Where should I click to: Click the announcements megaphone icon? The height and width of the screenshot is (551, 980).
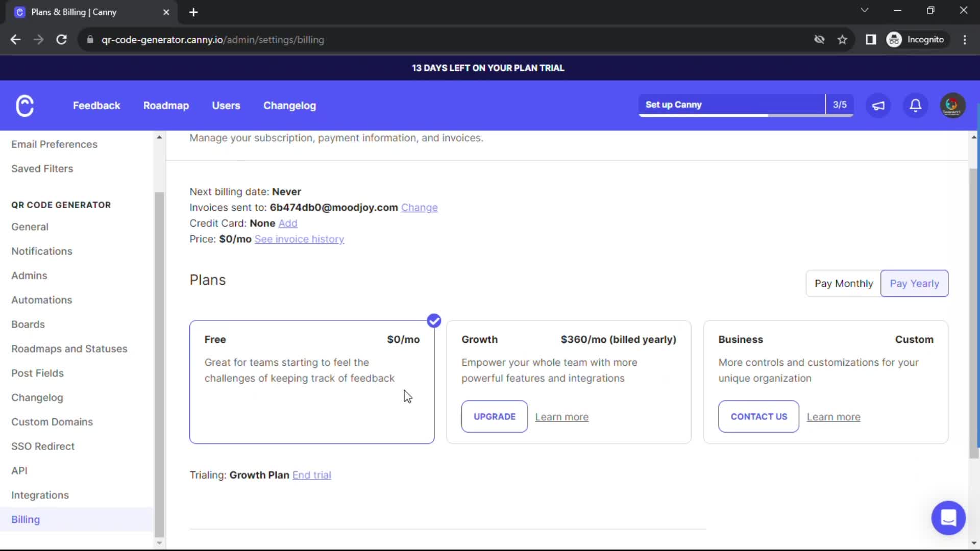[880, 105]
